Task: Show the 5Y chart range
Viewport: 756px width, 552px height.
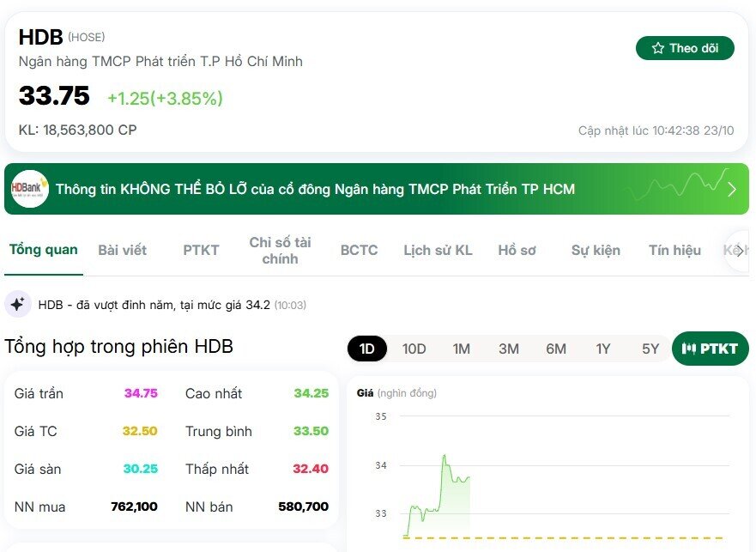Action: [650, 349]
